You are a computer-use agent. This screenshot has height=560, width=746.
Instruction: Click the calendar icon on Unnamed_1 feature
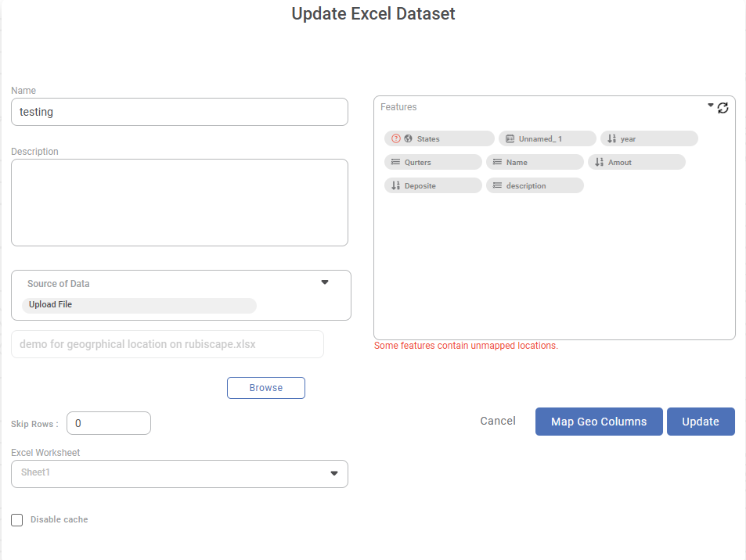510,138
